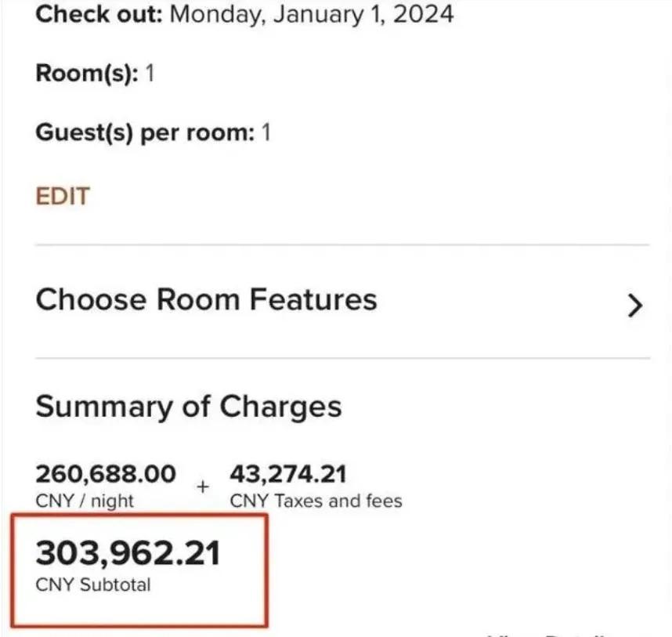This screenshot has height=637, width=672.
Task: Select the 43,274.21 taxes amount
Action: 287,474
